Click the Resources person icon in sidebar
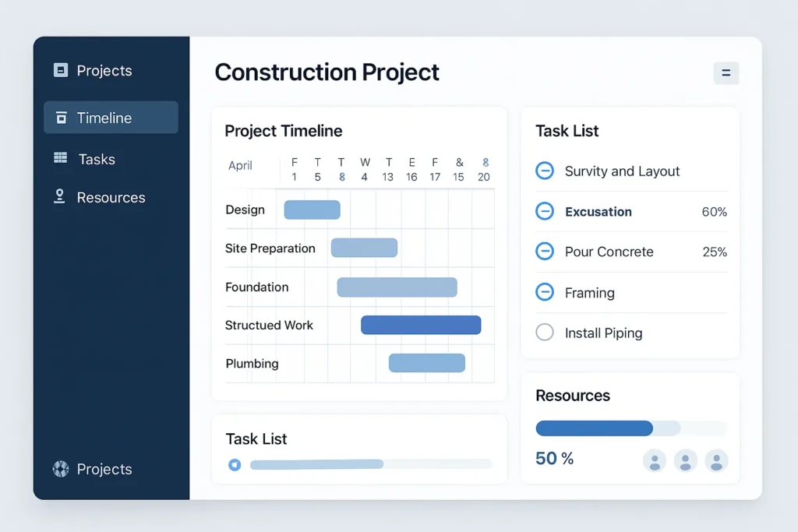This screenshot has width=798, height=532. tap(59, 196)
